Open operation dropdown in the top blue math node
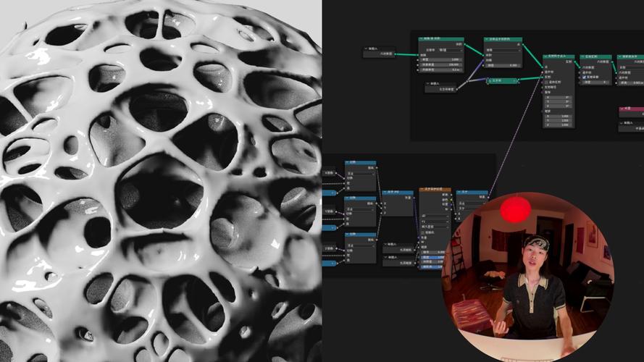 click(361, 174)
